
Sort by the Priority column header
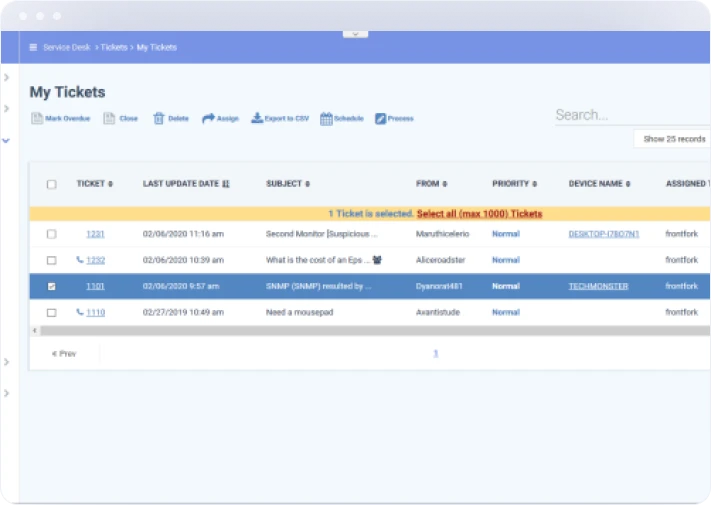pyautogui.click(x=515, y=184)
